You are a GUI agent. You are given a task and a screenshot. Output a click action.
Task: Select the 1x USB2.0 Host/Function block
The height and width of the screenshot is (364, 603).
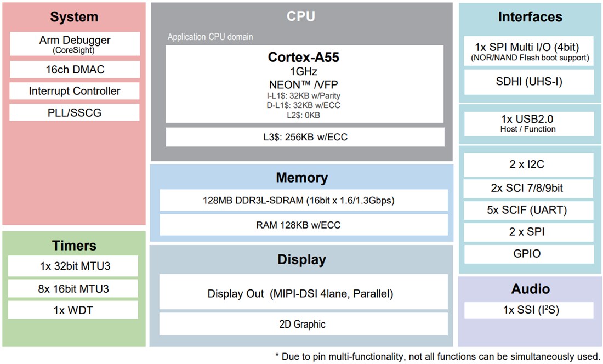pyautogui.click(x=529, y=124)
